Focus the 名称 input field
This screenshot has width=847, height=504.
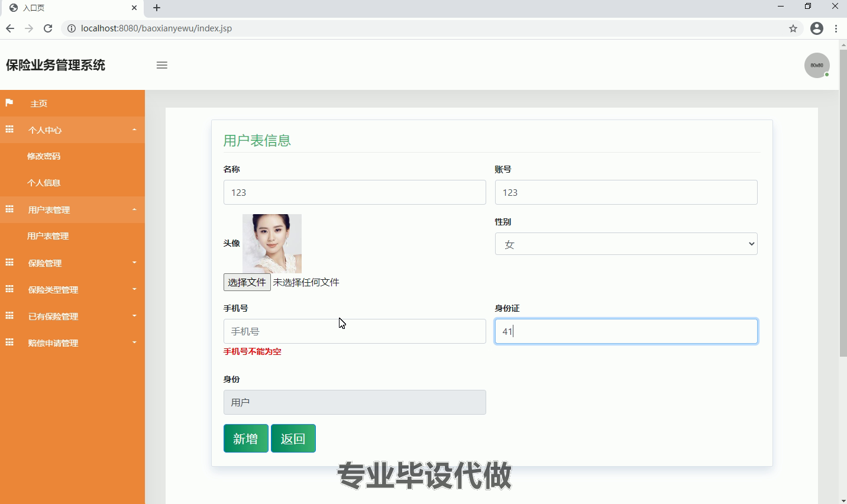[x=354, y=192]
